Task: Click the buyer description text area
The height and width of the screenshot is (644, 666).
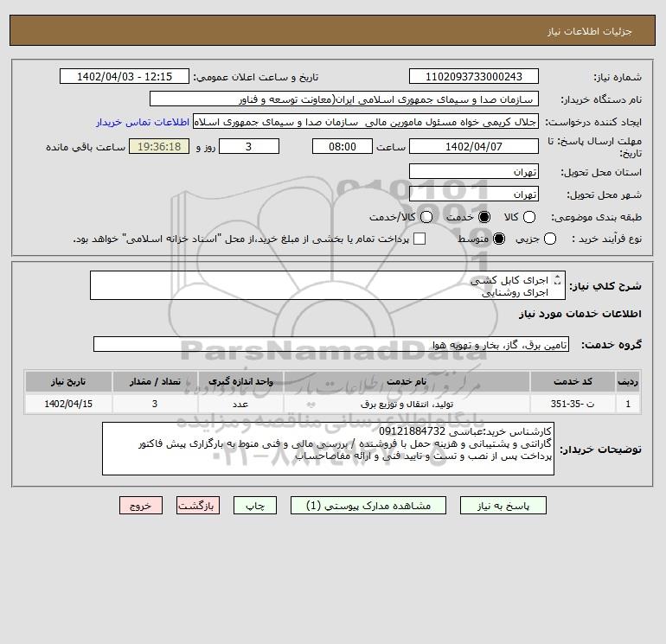Action: [x=328, y=449]
